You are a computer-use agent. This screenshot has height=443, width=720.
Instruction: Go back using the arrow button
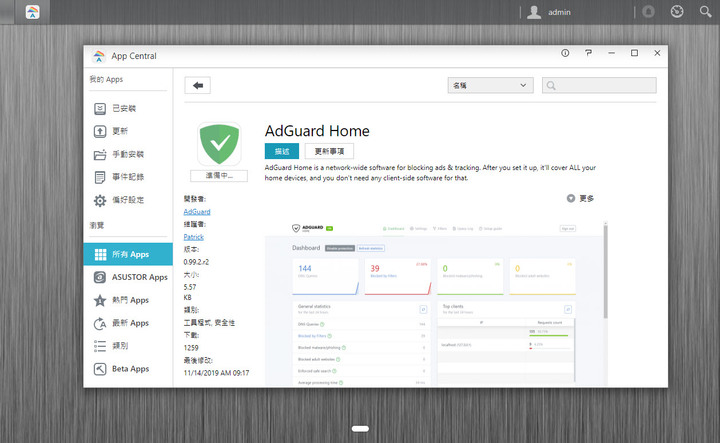197,85
